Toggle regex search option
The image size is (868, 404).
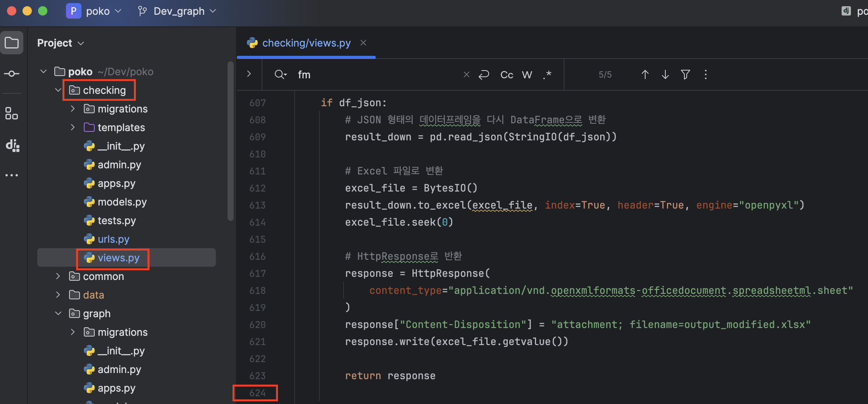(547, 74)
